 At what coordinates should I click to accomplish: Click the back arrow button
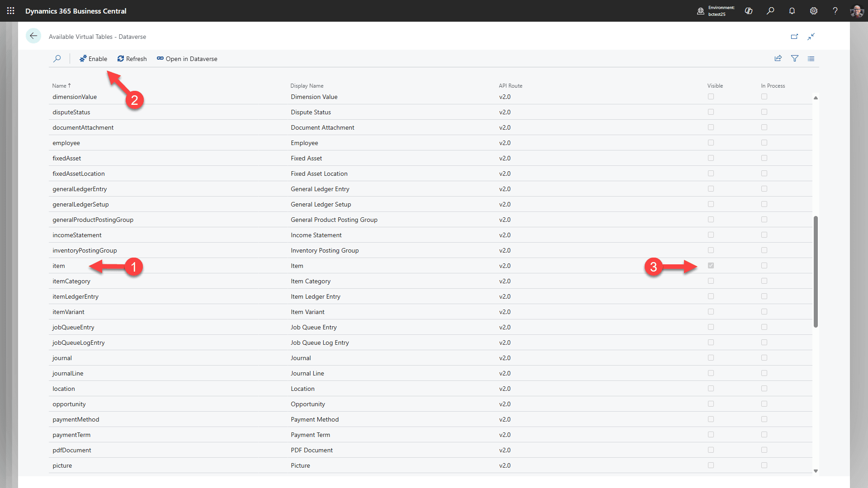point(33,36)
